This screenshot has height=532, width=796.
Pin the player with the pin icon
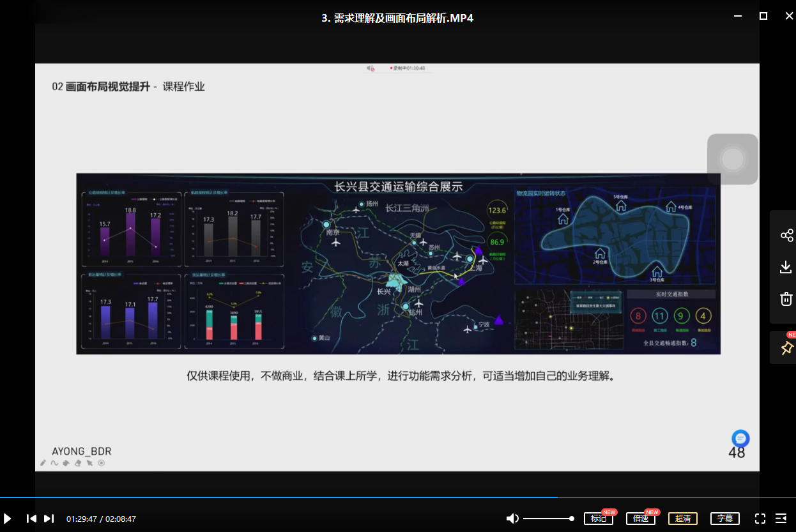click(786, 348)
